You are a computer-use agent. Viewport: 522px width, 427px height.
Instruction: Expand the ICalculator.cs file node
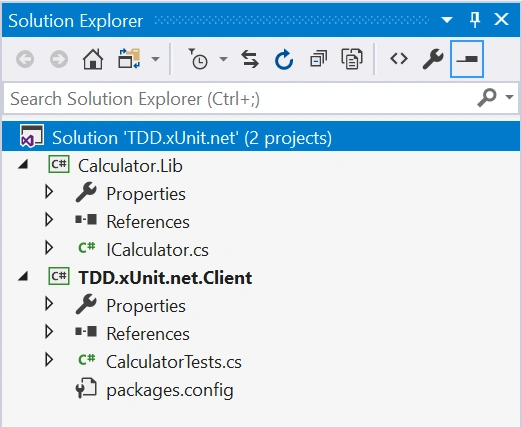pyautogui.click(x=49, y=248)
